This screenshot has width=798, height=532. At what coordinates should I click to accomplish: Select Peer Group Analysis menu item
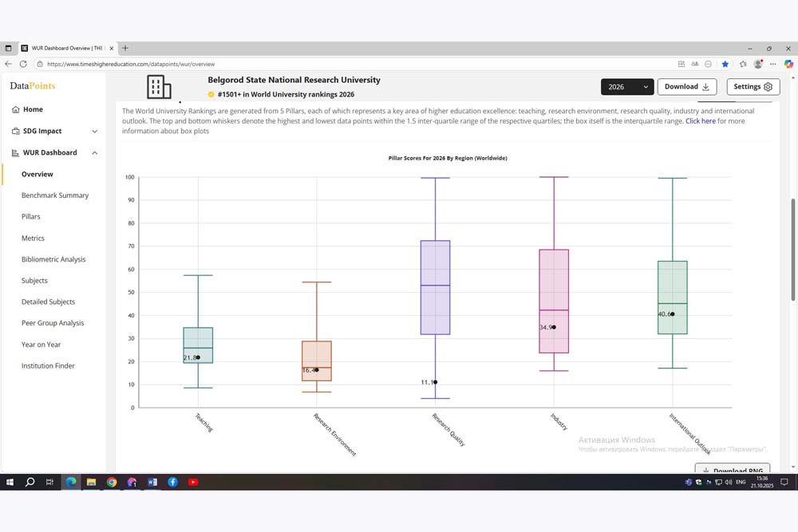[52, 323]
